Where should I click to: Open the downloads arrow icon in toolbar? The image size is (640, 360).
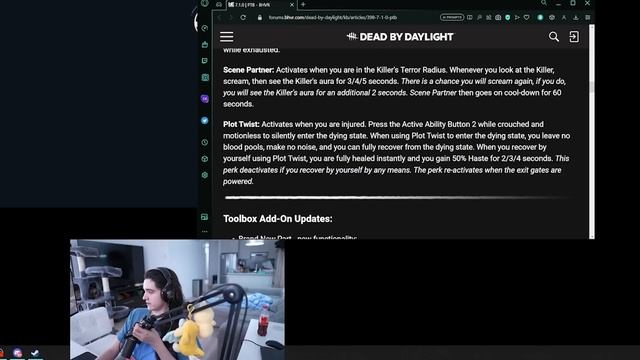pos(576,18)
